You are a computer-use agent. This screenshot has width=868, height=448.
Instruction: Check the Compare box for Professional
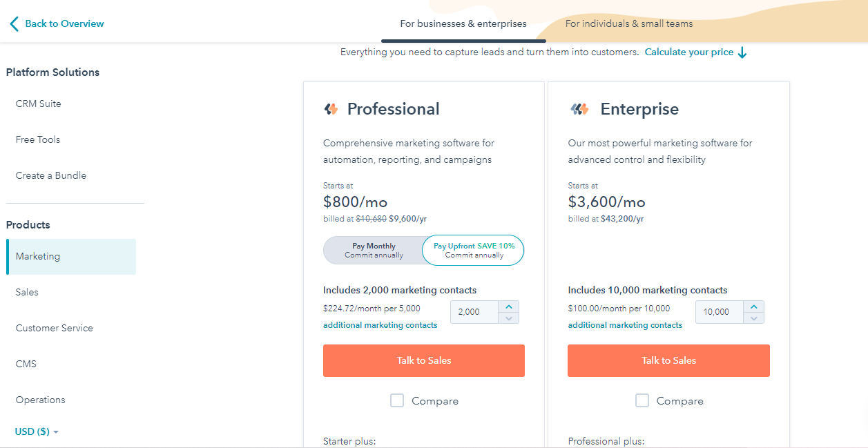tap(397, 400)
